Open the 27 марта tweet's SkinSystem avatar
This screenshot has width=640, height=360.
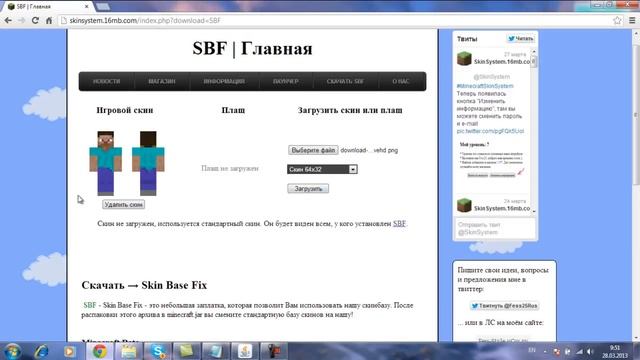coord(464,59)
